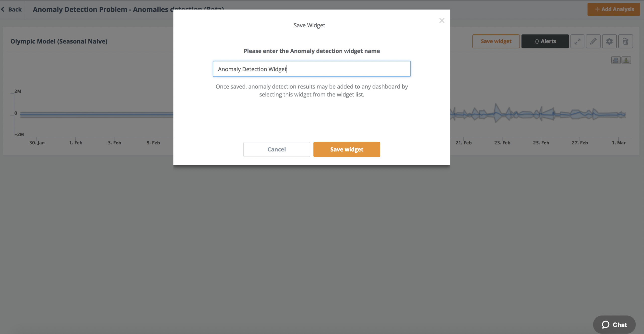Click the delete trash icon on chart

pos(626,41)
